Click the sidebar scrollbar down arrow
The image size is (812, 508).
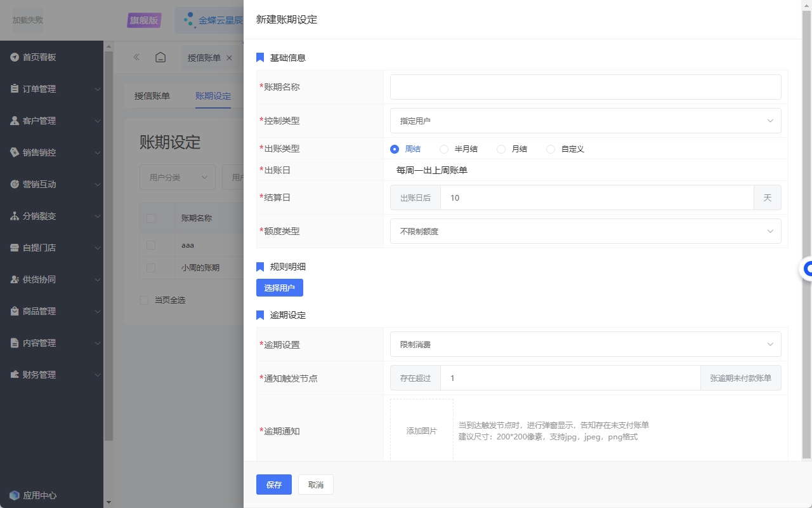(108, 503)
